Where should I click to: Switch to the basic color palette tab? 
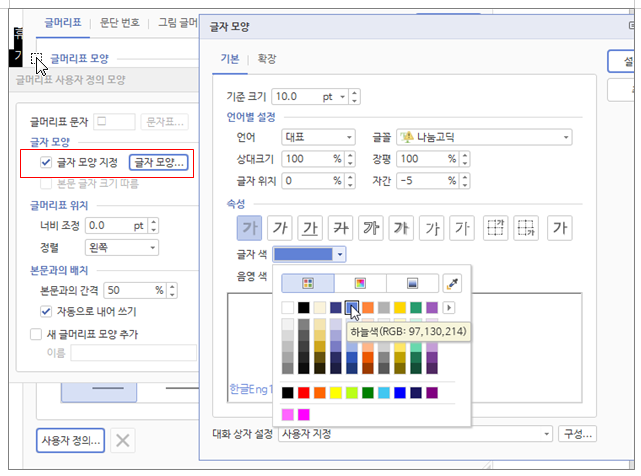(308, 283)
